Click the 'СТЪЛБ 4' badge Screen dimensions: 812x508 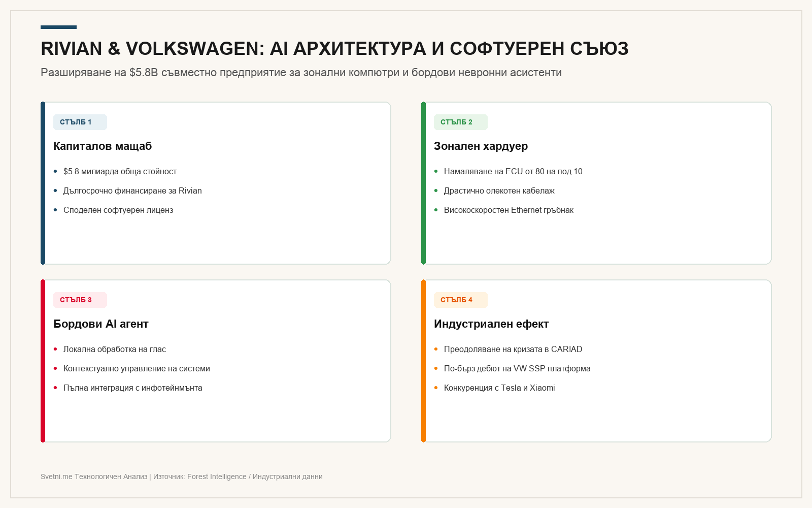click(461, 300)
